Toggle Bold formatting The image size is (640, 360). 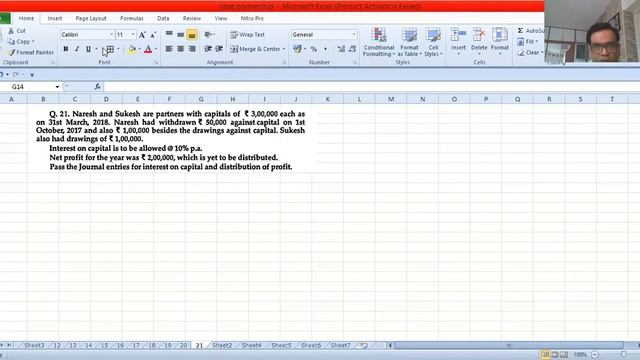66,49
